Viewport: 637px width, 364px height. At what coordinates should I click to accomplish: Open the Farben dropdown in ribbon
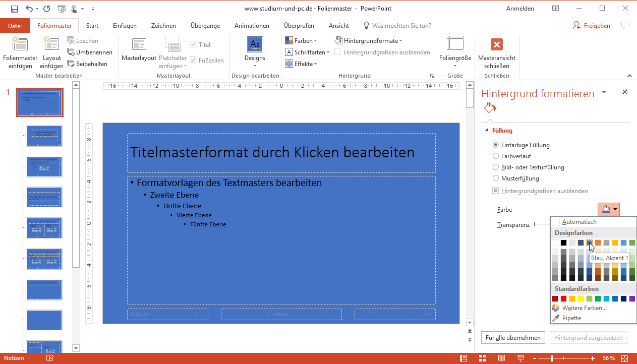(x=302, y=41)
